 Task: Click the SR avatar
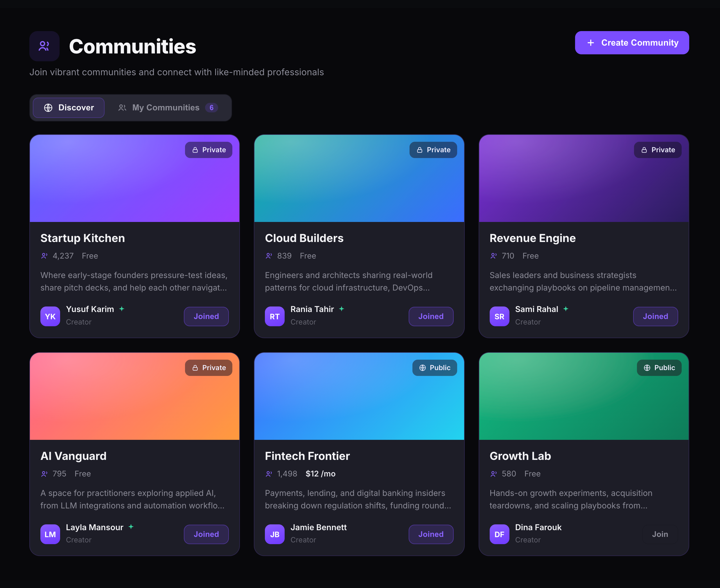click(500, 316)
